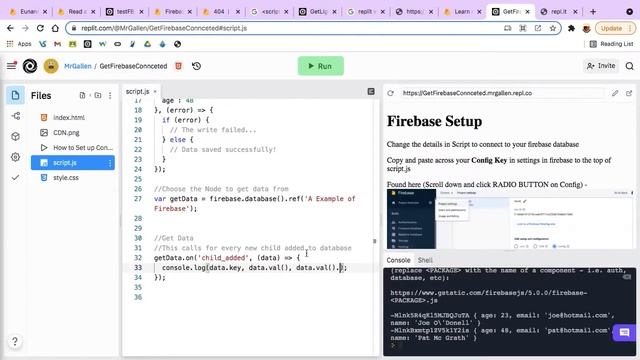Switch to the script.js editor tab
640x360 pixels.
click(138, 91)
